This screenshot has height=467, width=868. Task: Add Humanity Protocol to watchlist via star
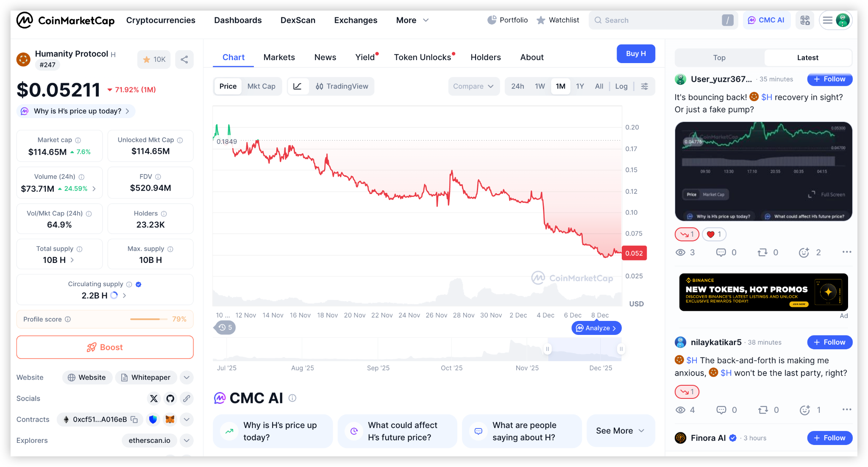[x=154, y=60]
